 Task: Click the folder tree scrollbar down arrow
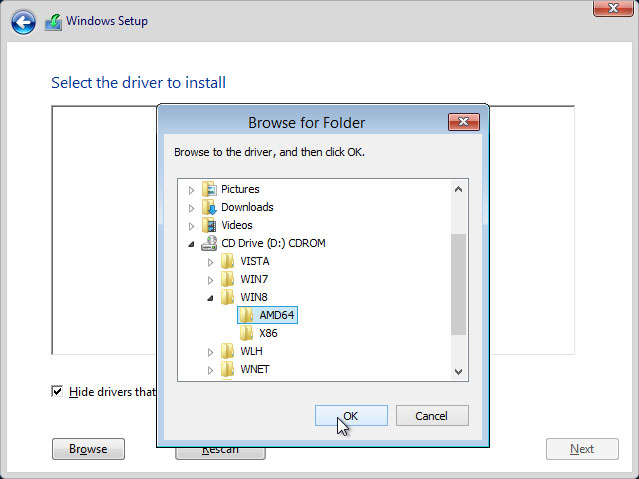tap(458, 371)
